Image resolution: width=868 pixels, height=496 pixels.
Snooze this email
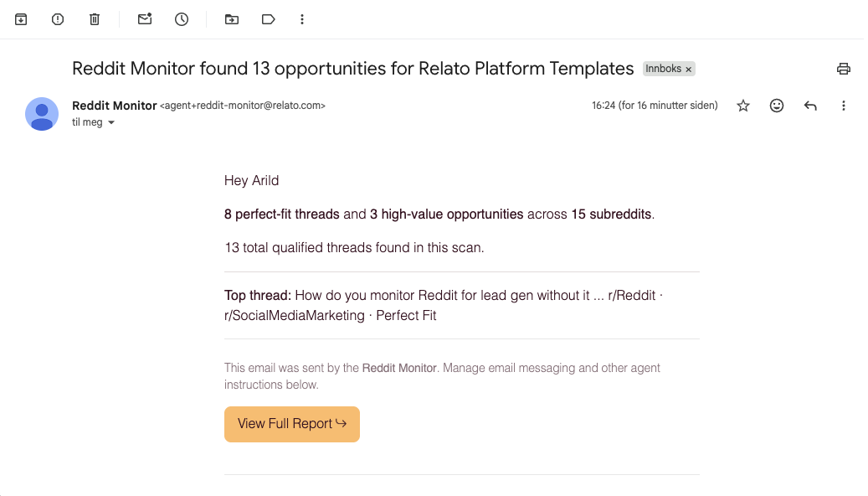181,18
